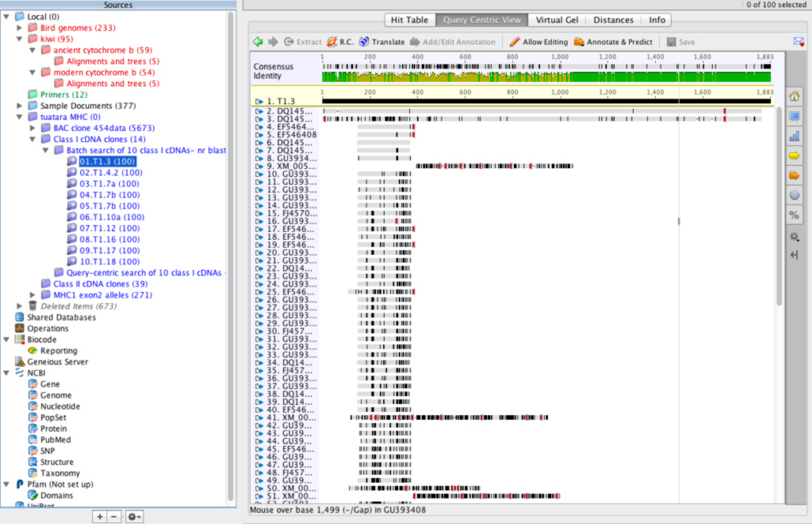Click the orange arrows icon in the sidebar

794,175
